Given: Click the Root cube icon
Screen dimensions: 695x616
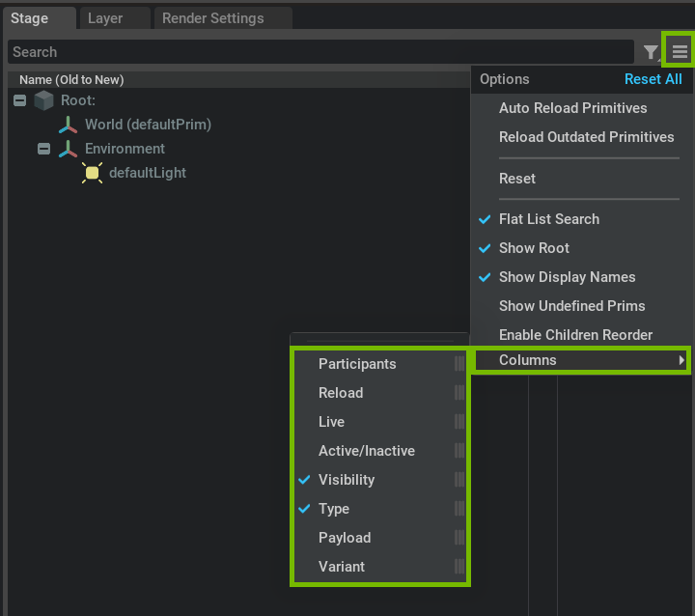Looking at the screenshot, I should (43, 100).
